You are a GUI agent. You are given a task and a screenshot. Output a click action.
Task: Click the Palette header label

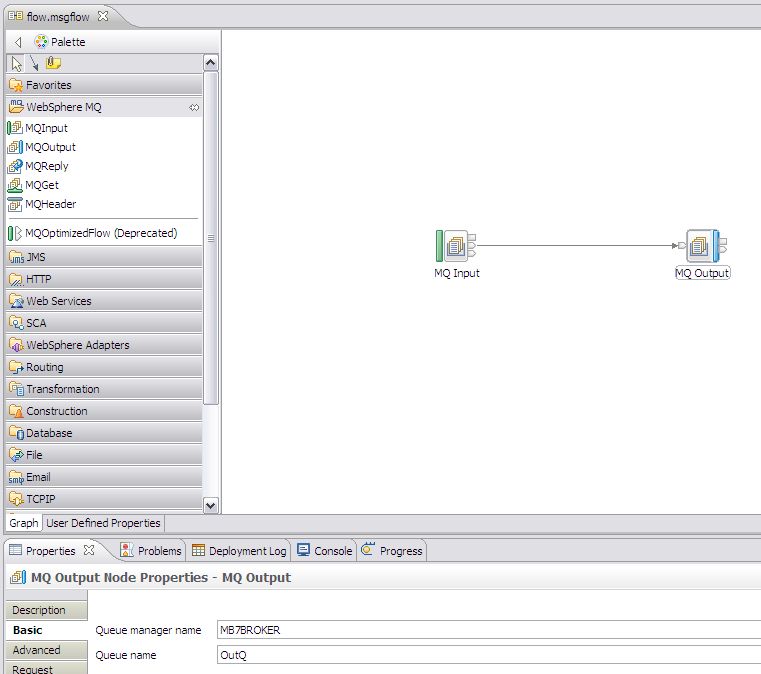(68, 42)
